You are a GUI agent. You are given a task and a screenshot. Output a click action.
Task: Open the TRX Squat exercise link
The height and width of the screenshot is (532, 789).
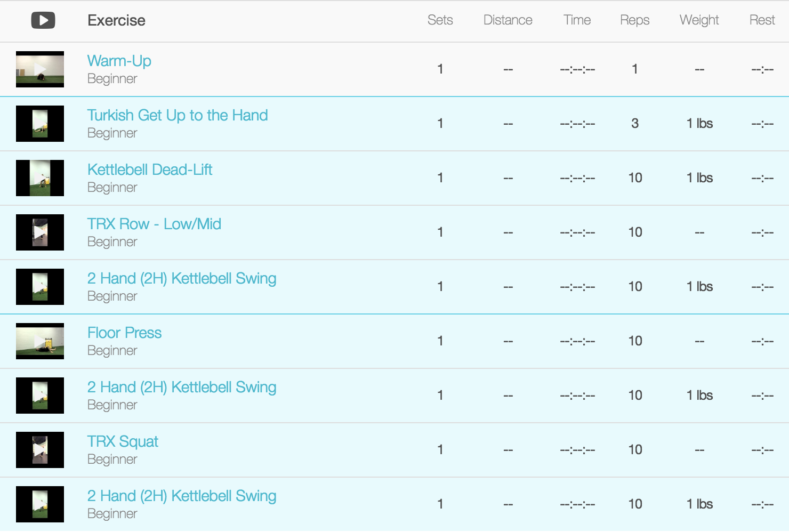123,441
